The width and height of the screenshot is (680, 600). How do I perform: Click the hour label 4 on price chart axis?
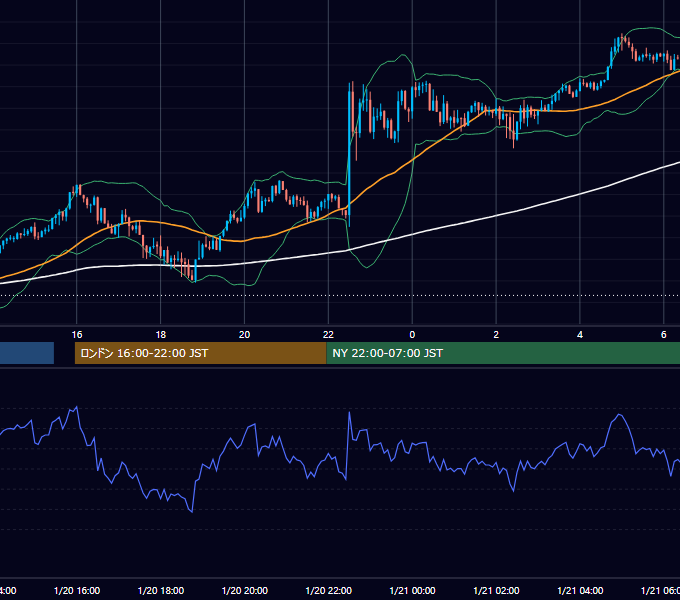coord(580,335)
